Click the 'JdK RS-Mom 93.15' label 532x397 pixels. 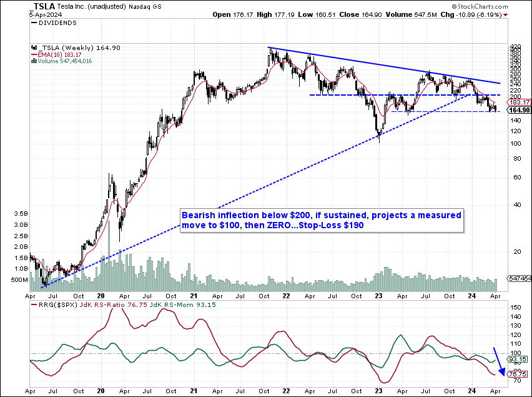pyautogui.click(x=182, y=304)
